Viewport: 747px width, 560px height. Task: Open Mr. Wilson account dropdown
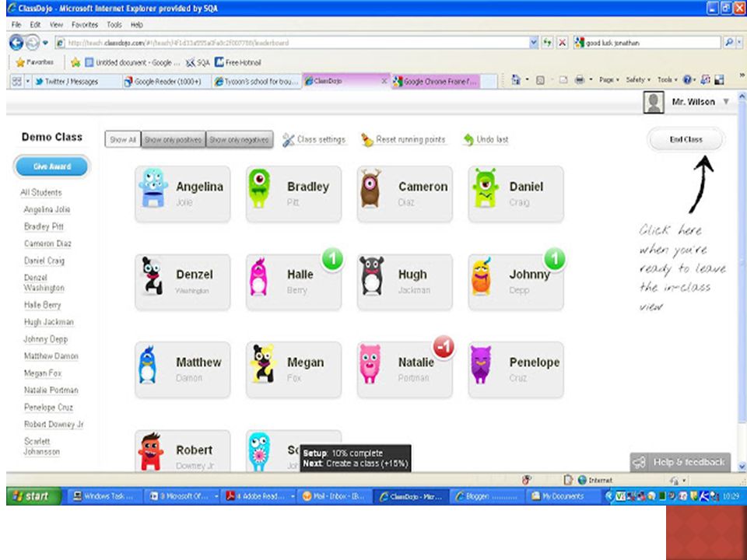726,102
